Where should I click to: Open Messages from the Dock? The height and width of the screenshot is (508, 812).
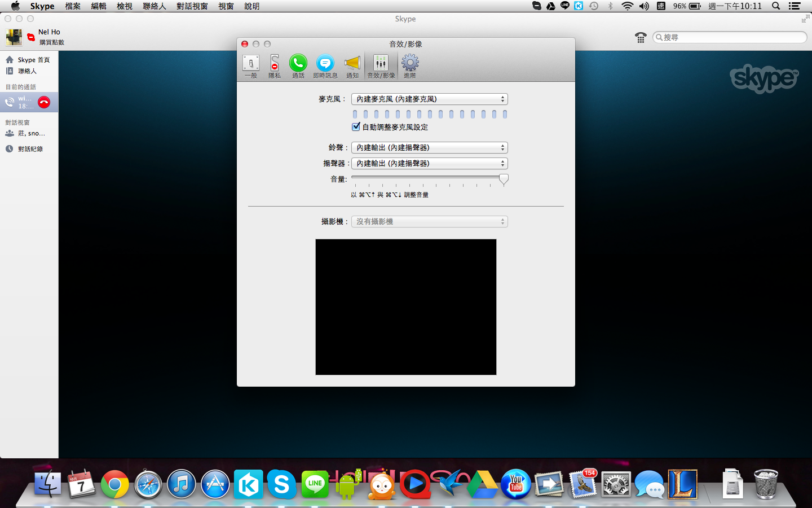pos(650,484)
